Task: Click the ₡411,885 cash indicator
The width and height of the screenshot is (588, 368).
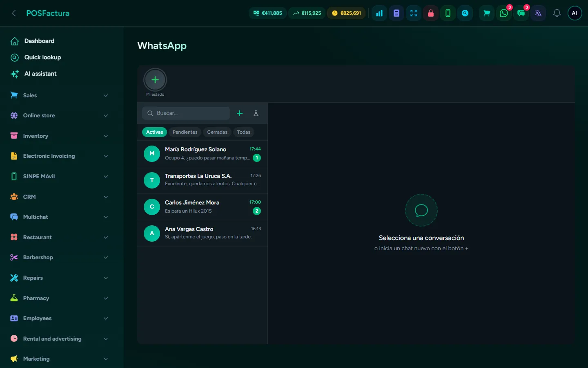Action: pyautogui.click(x=268, y=13)
